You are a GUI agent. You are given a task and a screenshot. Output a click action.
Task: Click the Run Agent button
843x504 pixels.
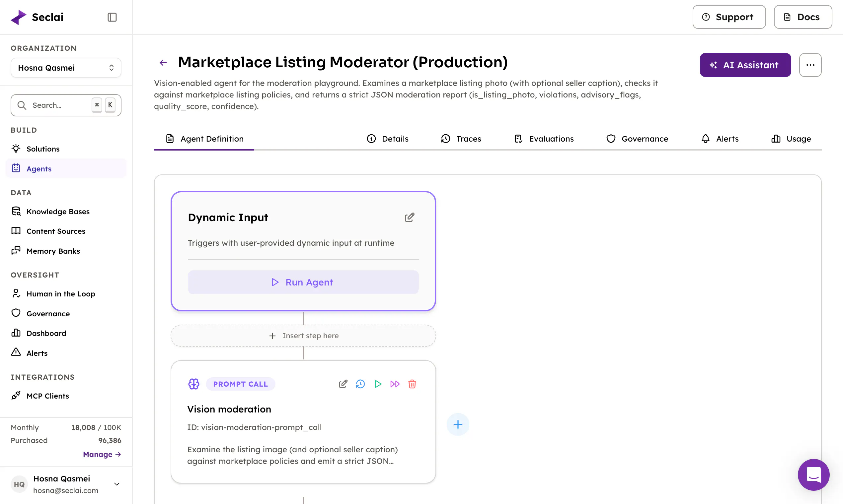point(303,282)
